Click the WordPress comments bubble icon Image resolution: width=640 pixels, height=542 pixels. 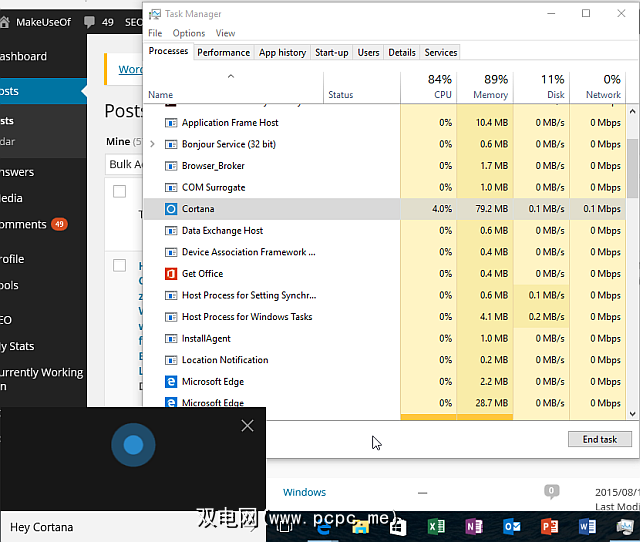[x=89, y=22]
